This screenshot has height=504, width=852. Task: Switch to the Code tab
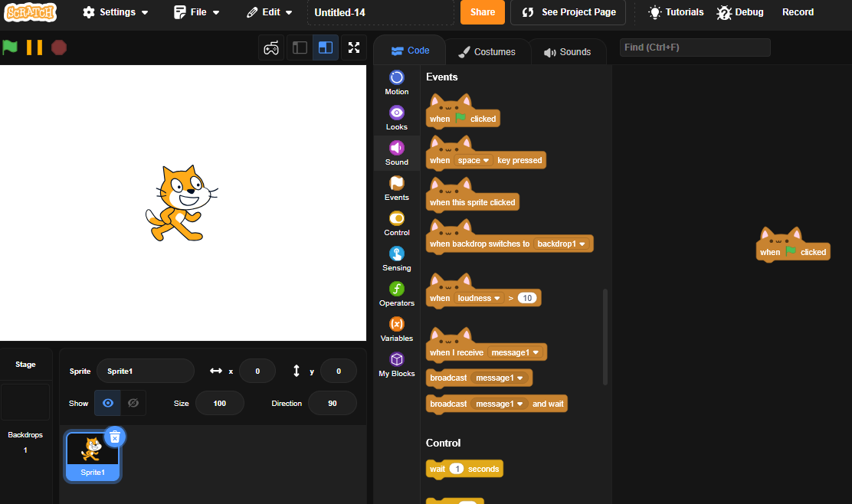point(410,51)
